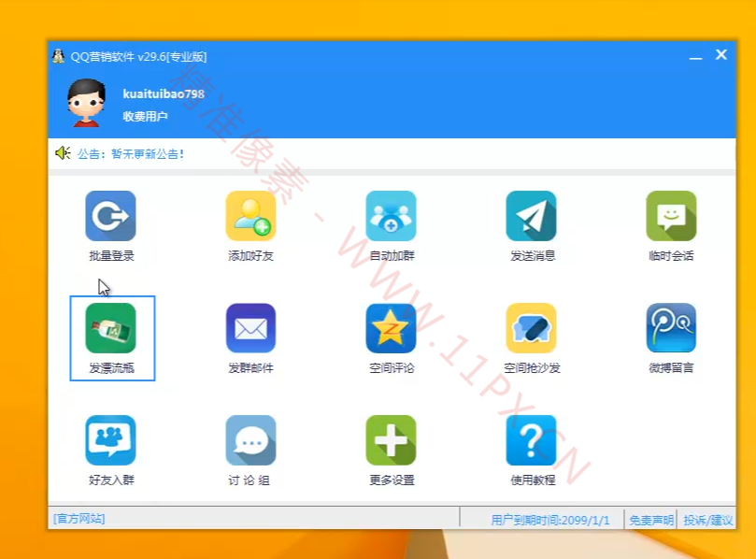
Task: Open the 免责声明 disclaimer link
Action: tap(651, 520)
